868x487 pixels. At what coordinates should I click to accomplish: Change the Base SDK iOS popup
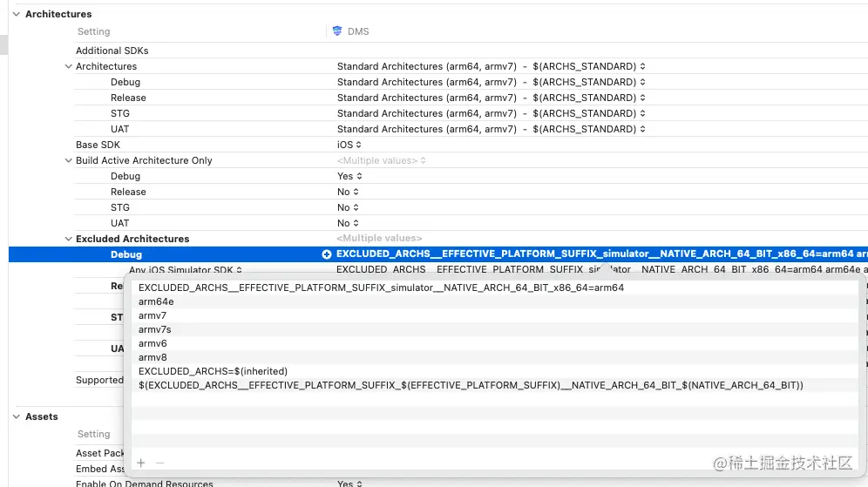pyautogui.click(x=349, y=145)
